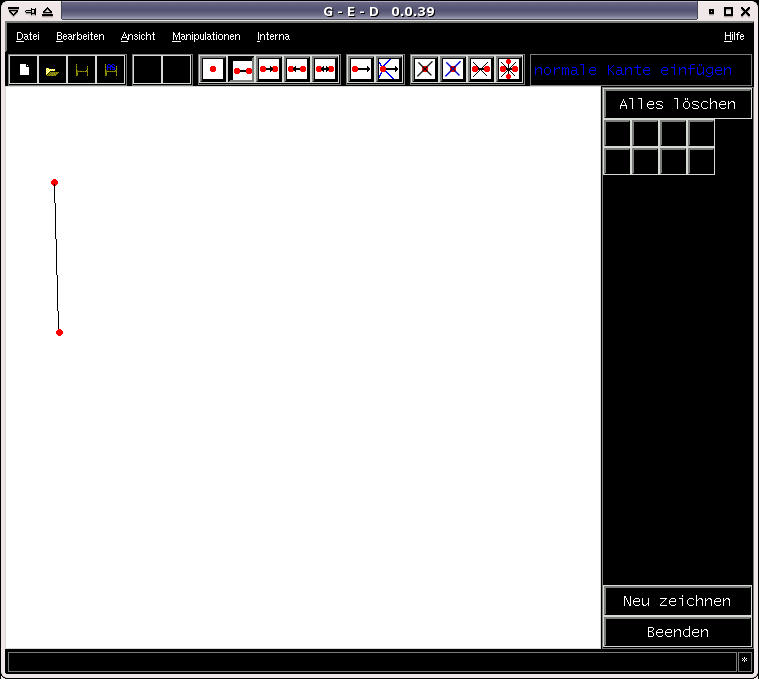
Task: Click the new document icon
Action: pyautogui.click(x=24, y=70)
